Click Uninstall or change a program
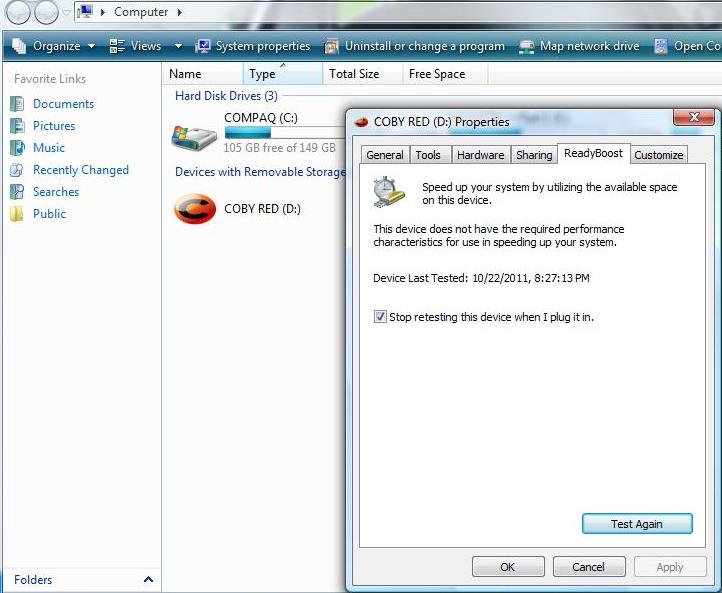This screenshot has height=593, width=722. [414, 46]
